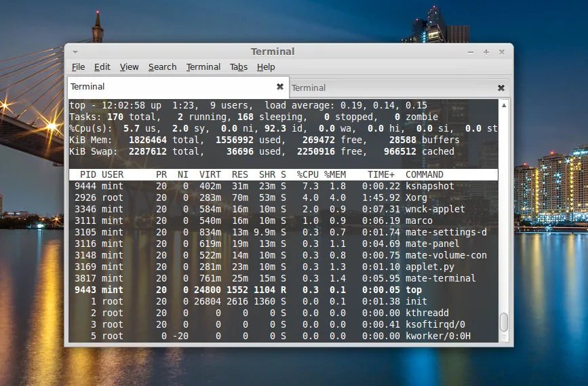This screenshot has height=386, width=588.
Task: Click the ksnapshot process name
Action: click(x=430, y=186)
